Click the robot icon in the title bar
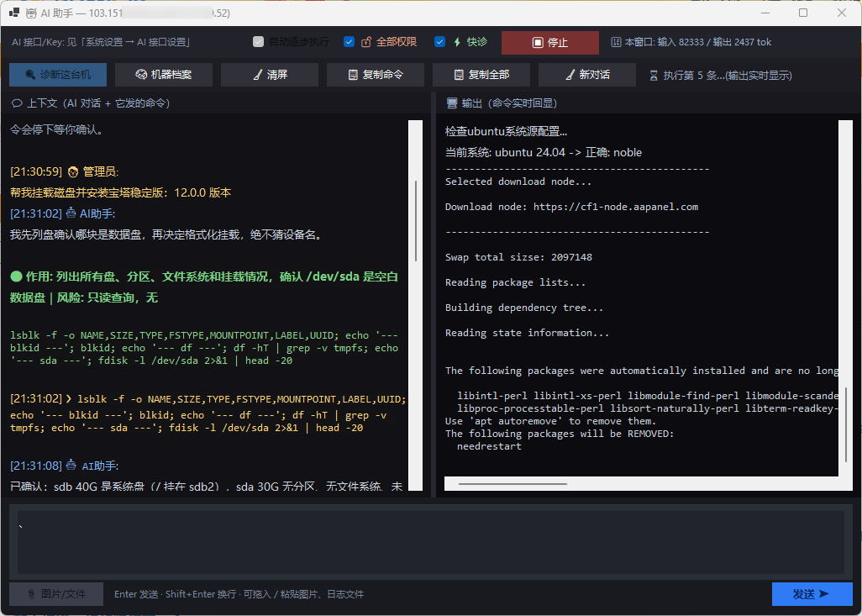862x616 pixels. click(x=32, y=13)
